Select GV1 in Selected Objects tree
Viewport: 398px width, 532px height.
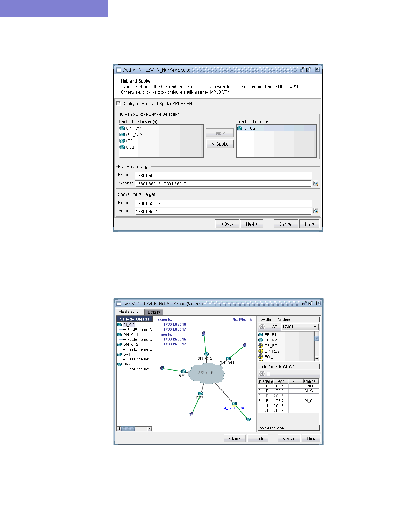tap(124, 354)
